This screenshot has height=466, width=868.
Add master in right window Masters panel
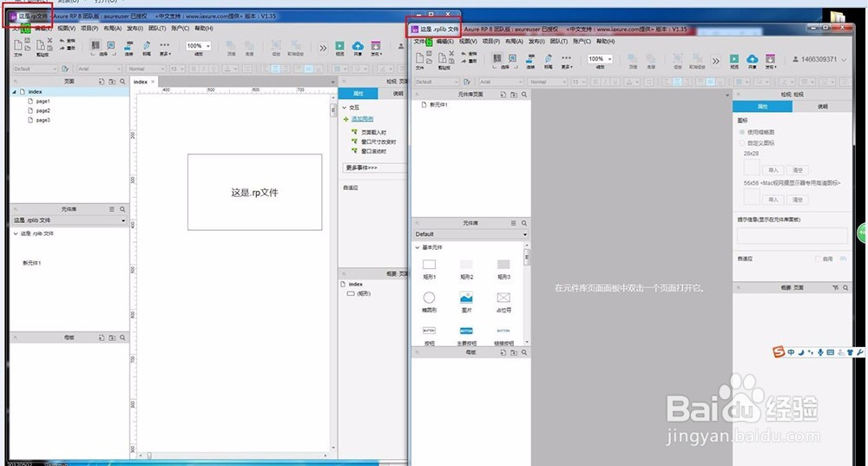click(x=503, y=352)
